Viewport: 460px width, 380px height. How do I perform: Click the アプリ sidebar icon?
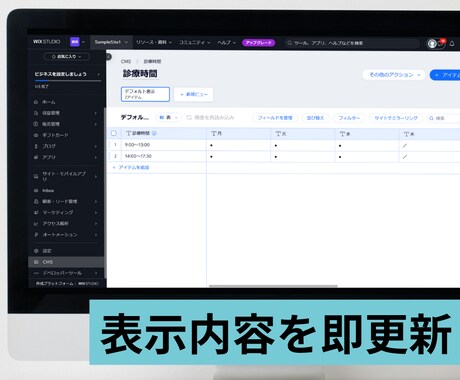(36, 157)
